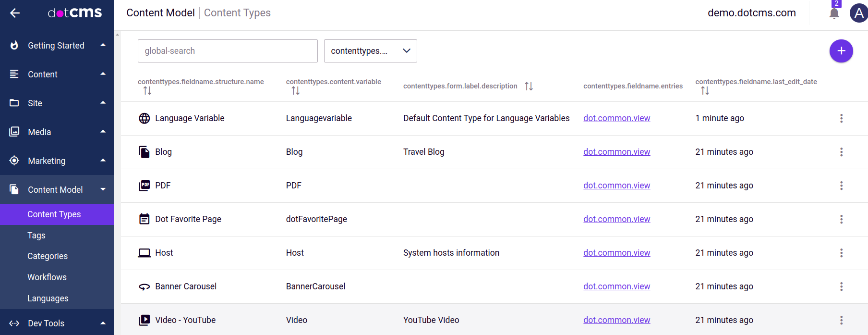Click the 'Banner Carousel' name
This screenshot has height=335, width=868.
coord(186,286)
